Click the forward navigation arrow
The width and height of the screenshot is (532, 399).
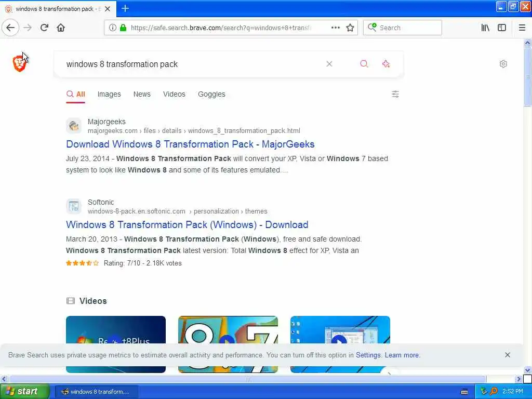28,28
